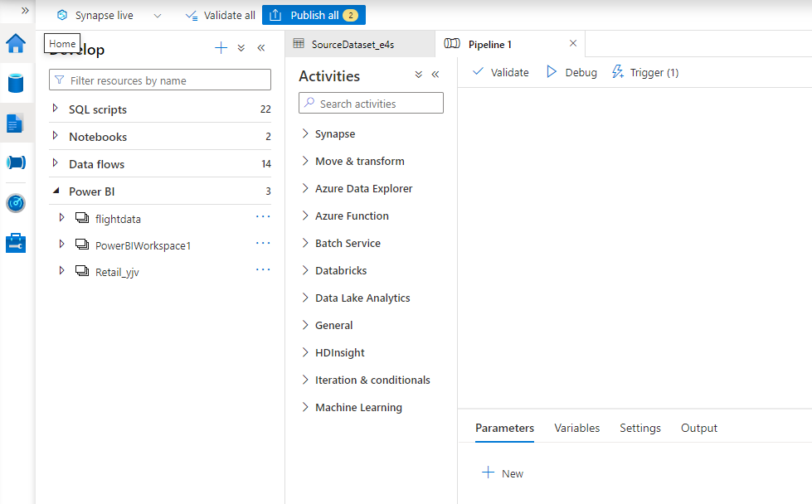Expand the left navigation rail
812x504 pixels.
coord(25,10)
